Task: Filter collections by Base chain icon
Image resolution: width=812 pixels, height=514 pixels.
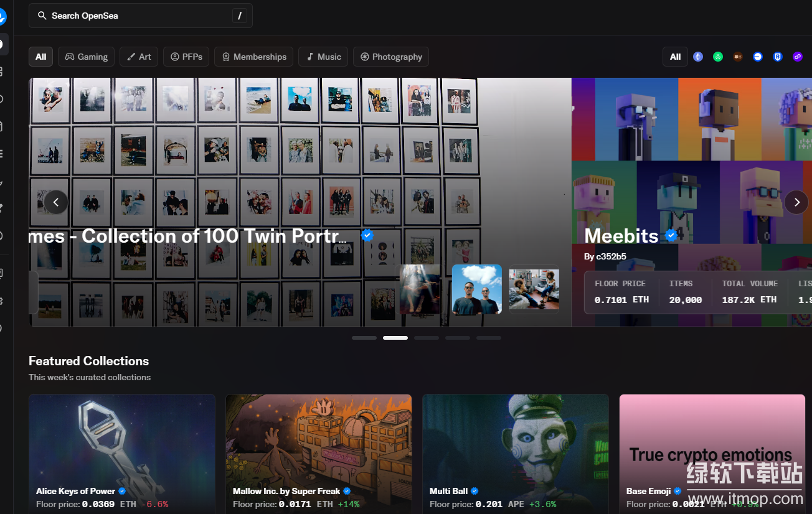Action: [758, 57]
